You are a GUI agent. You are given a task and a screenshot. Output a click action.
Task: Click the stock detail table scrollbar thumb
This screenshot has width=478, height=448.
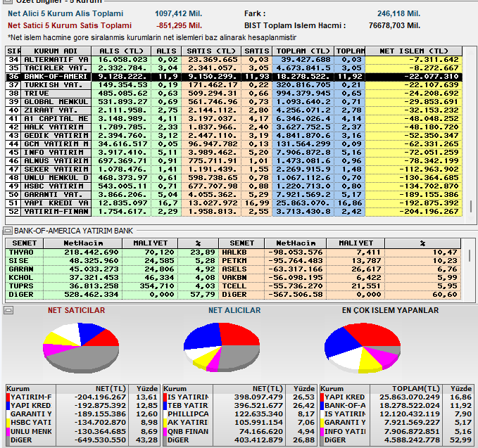pyautogui.click(x=469, y=255)
